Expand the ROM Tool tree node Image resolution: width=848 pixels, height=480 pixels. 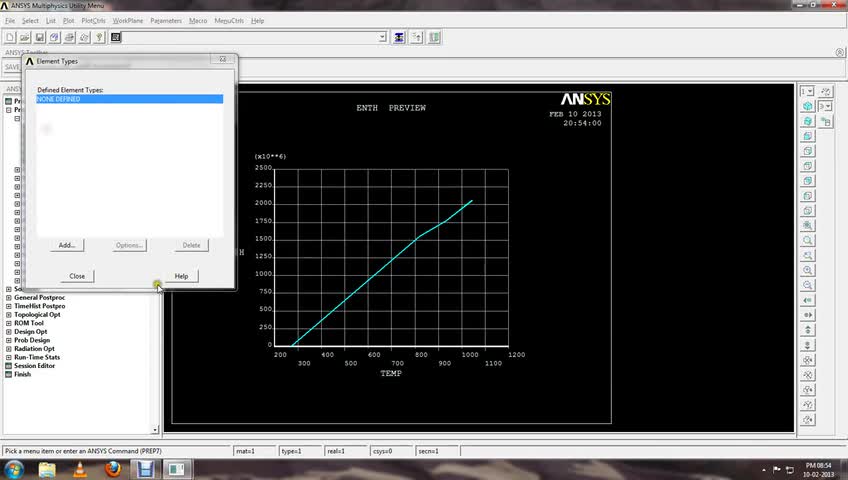pyautogui.click(x=9, y=323)
